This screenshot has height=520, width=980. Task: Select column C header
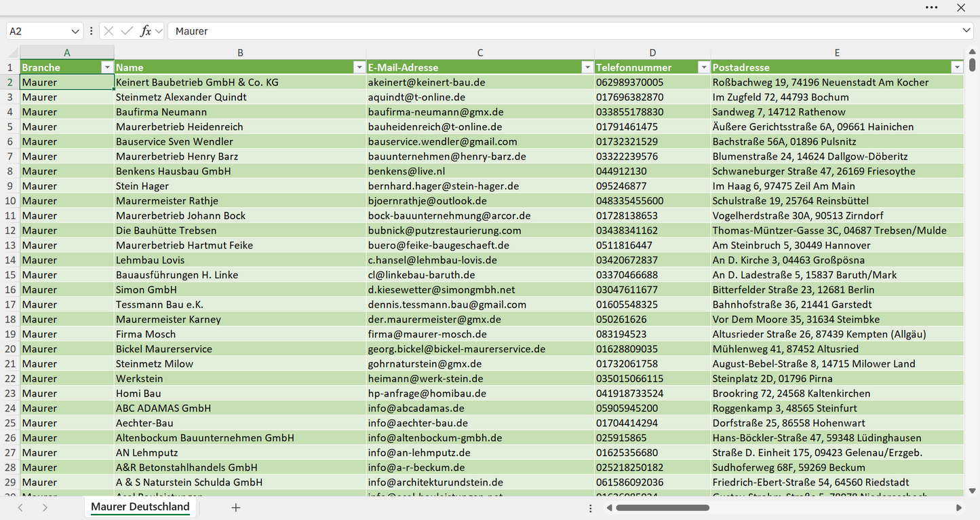coord(480,52)
